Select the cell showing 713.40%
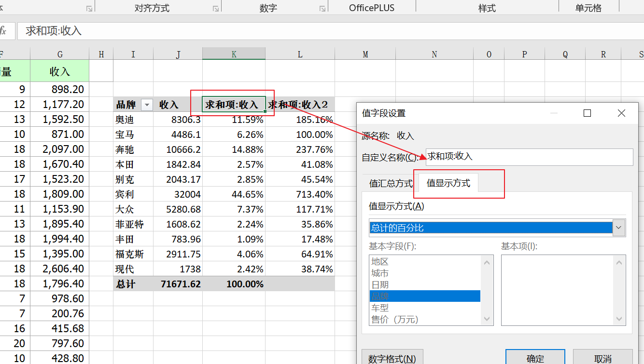The height and width of the screenshot is (364, 644). pos(300,194)
